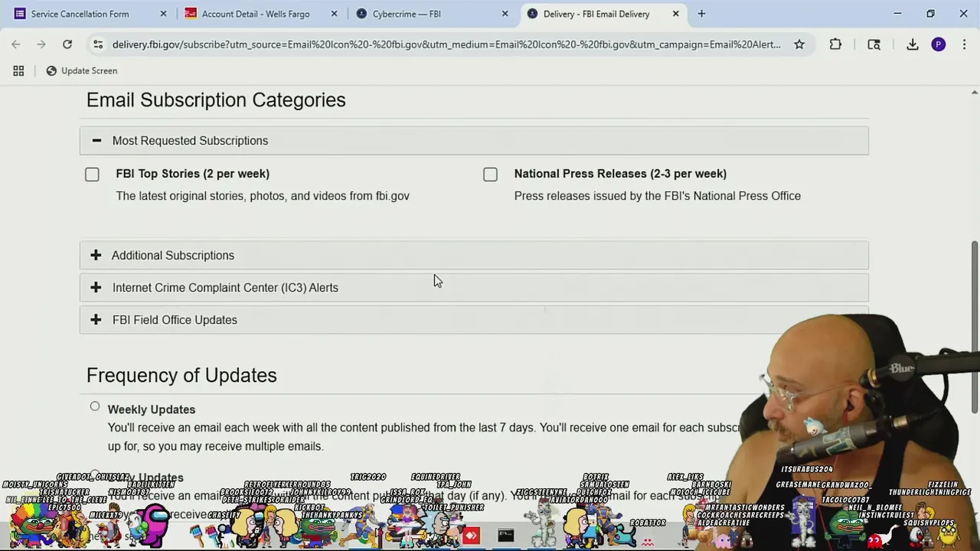980x551 pixels.
Task: Open the Chrome three-dot menu
Action: tap(964, 44)
